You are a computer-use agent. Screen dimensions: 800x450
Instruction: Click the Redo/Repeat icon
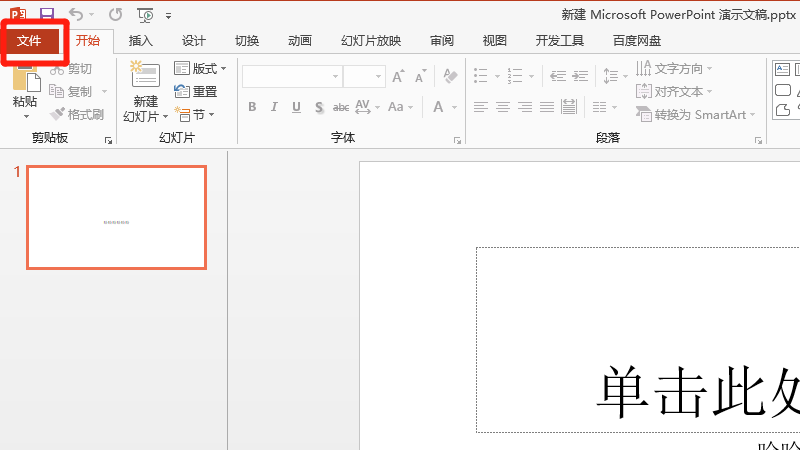point(115,15)
